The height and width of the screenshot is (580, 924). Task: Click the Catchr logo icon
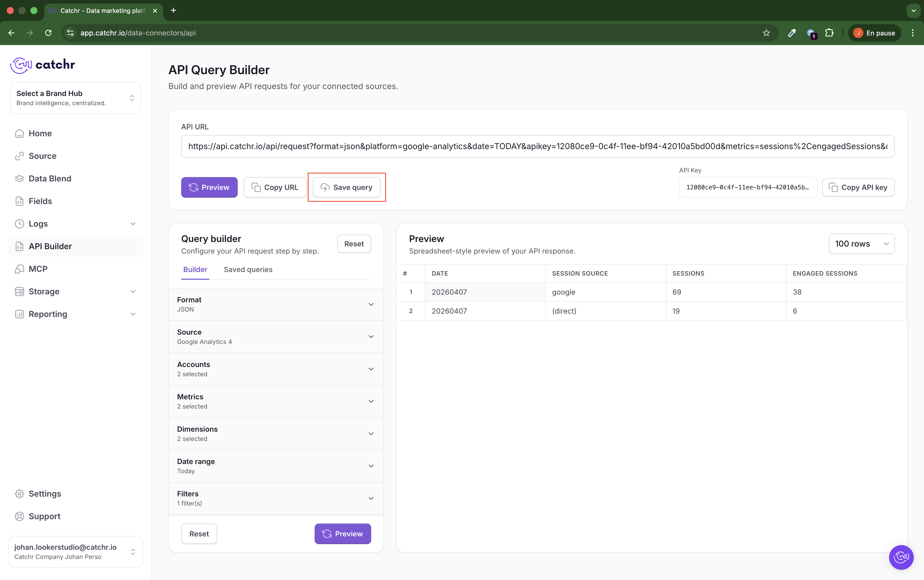coord(21,65)
